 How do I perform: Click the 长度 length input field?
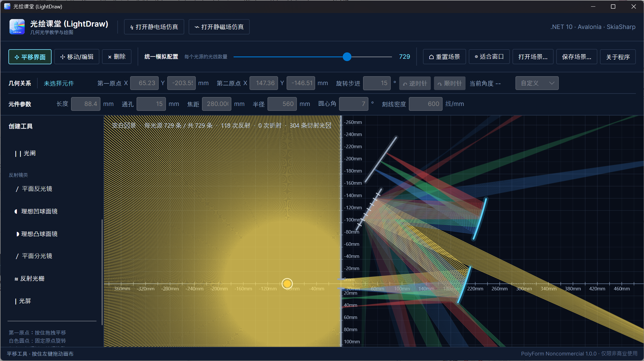tap(86, 104)
